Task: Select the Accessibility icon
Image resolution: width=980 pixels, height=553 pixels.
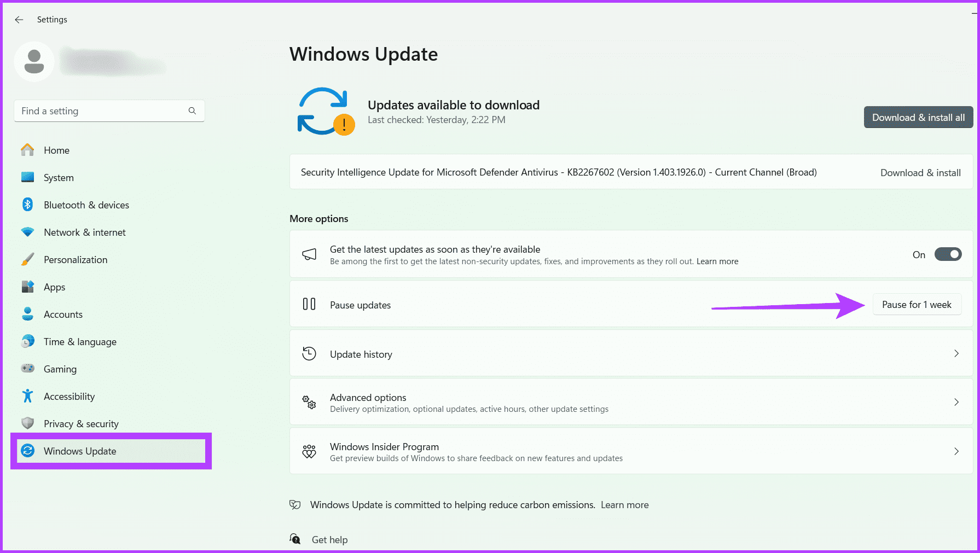Action: coord(27,396)
